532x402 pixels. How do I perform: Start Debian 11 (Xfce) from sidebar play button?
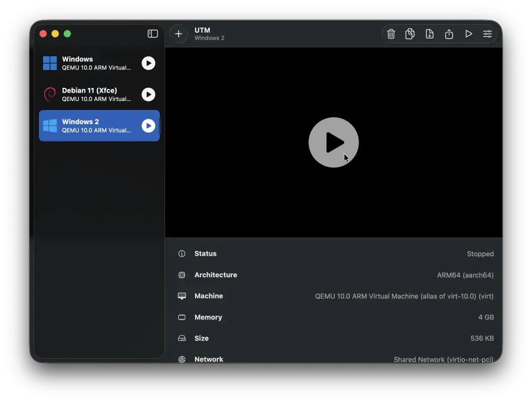tap(148, 94)
